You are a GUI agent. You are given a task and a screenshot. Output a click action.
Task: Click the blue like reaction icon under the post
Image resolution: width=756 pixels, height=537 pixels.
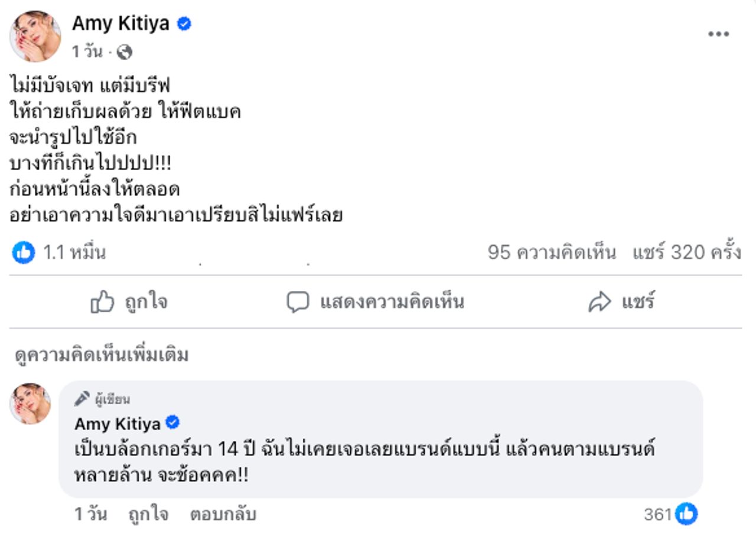tap(24, 253)
